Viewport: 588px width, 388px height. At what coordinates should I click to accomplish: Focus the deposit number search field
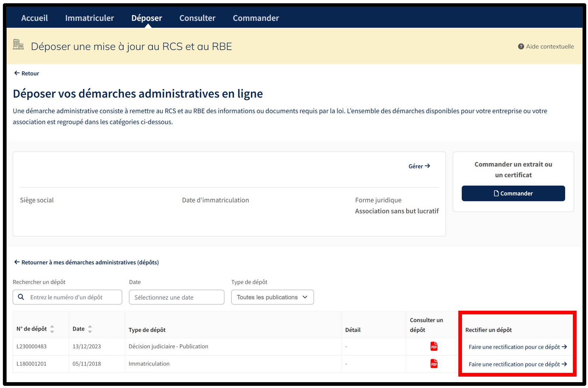point(72,297)
